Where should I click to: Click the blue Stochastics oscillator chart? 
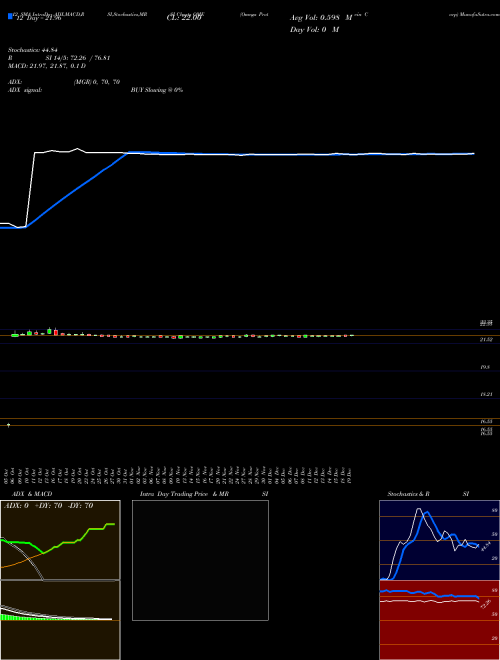[439, 540]
